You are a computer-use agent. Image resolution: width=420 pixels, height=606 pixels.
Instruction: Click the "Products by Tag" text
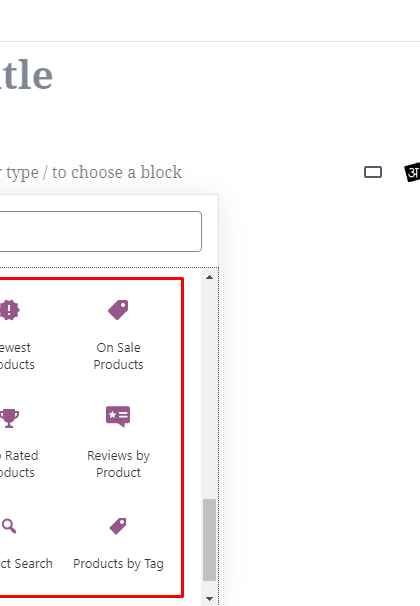click(118, 564)
